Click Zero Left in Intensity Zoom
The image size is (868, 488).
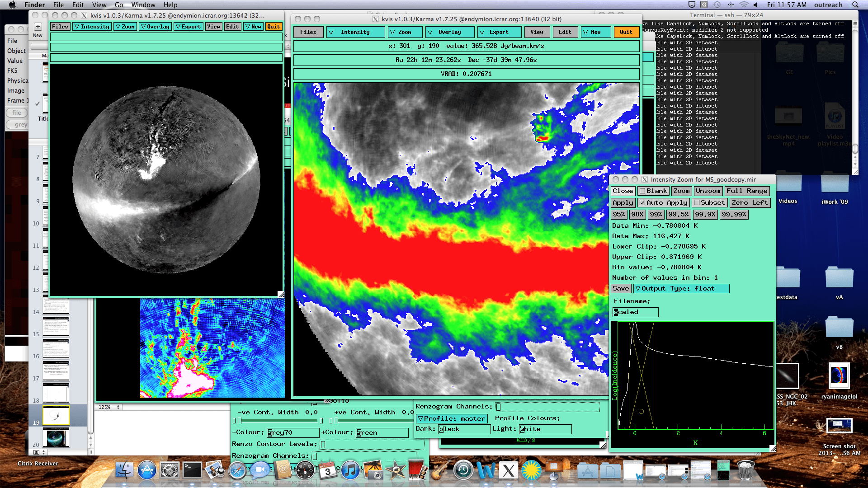(x=750, y=203)
